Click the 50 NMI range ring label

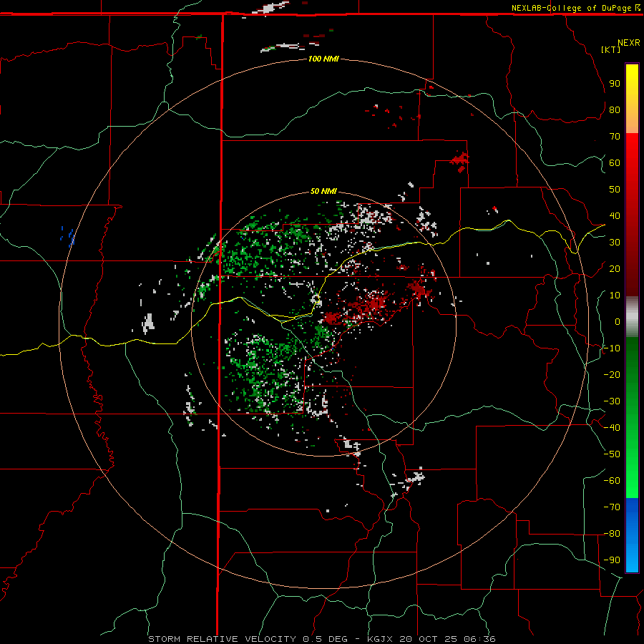[x=323, y=191]
